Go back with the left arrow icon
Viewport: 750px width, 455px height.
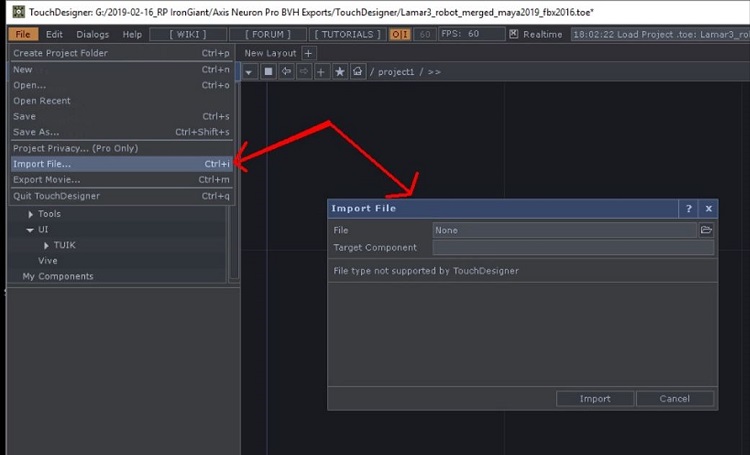click(x=286, y=72)
